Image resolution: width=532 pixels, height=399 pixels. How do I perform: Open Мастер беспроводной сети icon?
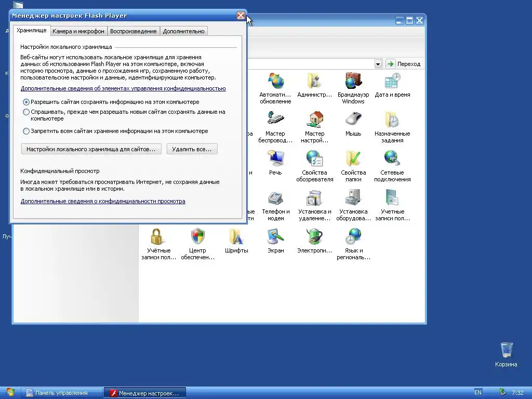(275, 119)
